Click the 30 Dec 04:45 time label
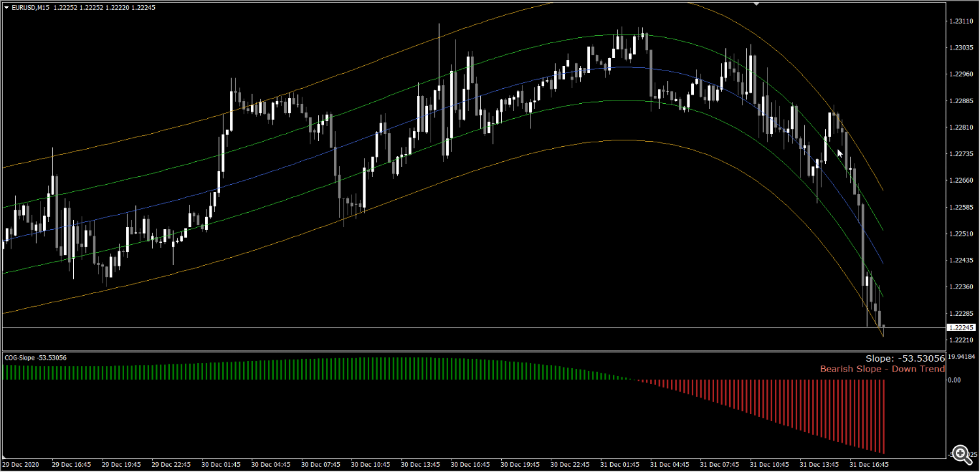 [x=271, y=465]
